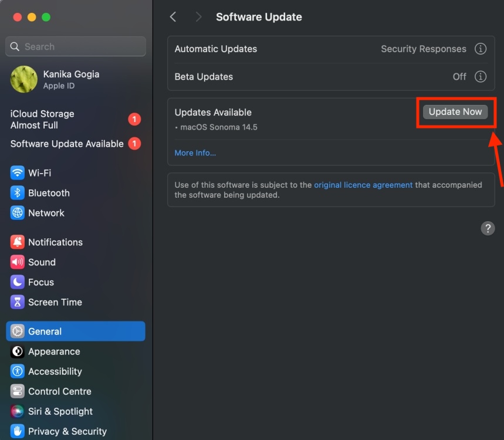The height and width of the screenshot is (440, 504).
Task: Click the help question mark button
Action: point(488,228)
